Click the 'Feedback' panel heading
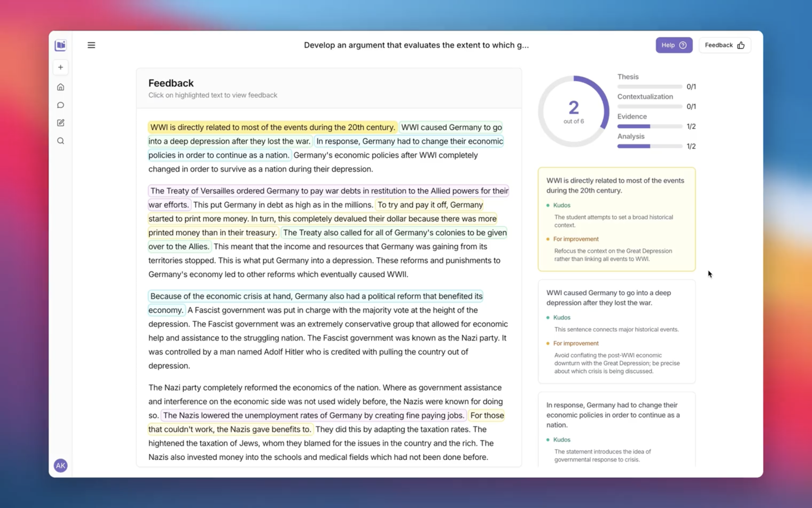 pos(171,83)
